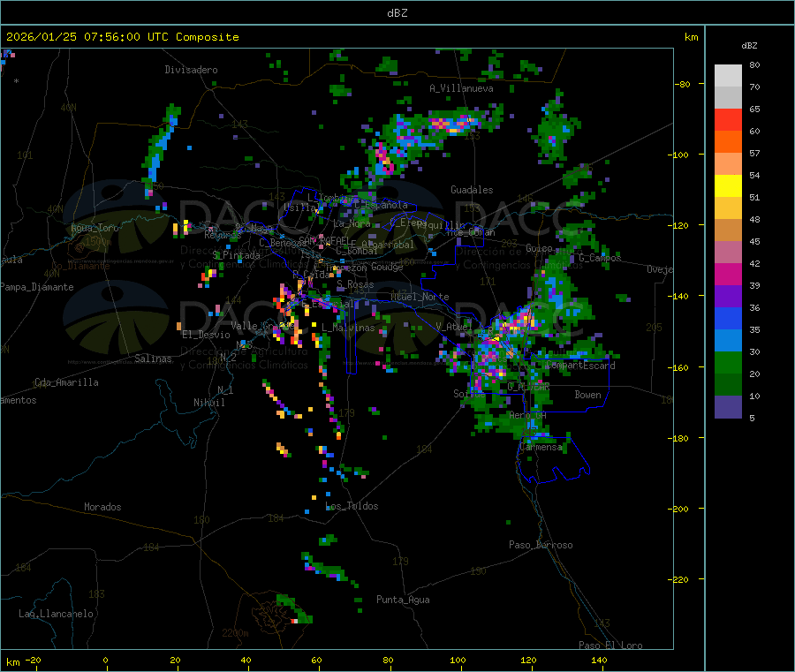Select the 'Los_Toldos' location label
The height and width of the screenshot is (672, 795).
tap(352, 506)
